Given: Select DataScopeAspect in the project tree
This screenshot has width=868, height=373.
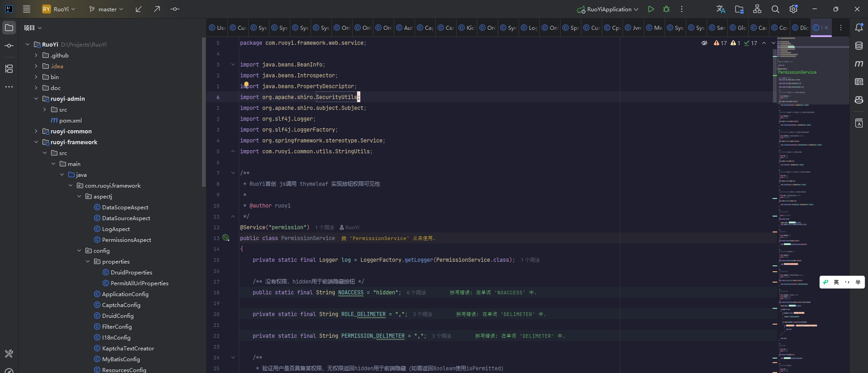Looking at the screenshot, I should 125,207.
